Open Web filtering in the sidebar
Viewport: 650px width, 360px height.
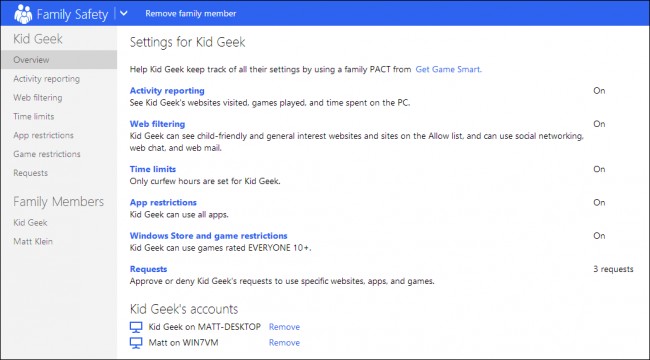coord(38,97)
